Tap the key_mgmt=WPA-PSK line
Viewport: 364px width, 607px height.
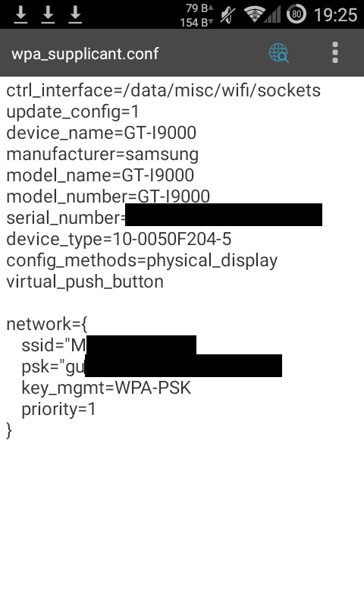[x=106, y=388]
